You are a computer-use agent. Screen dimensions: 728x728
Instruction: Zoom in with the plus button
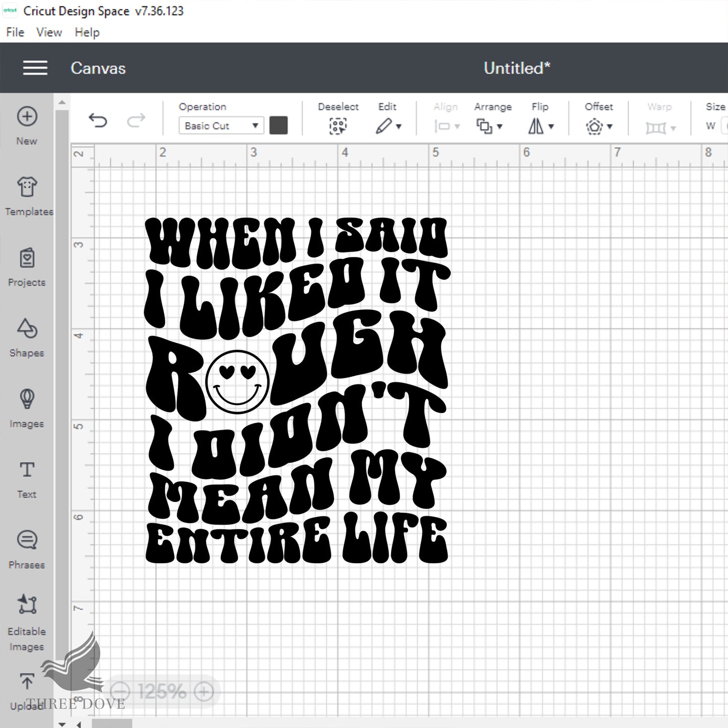pyautogui.click(x=204, y=691)
